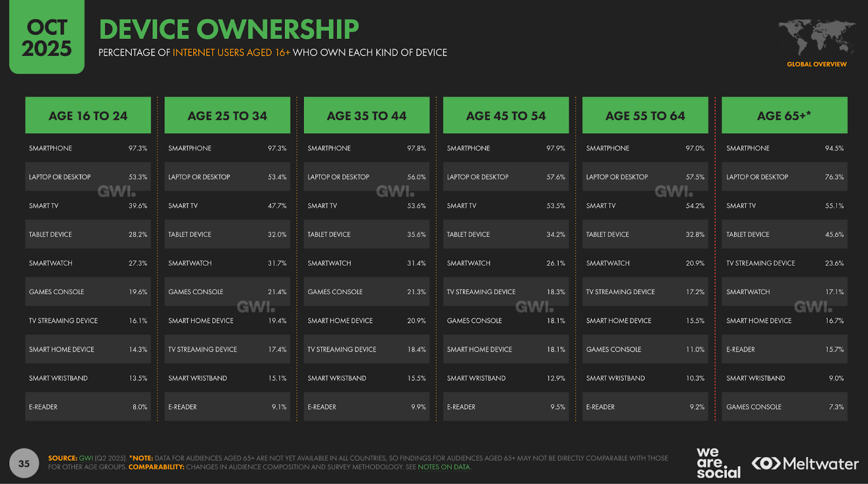Select the AGE 65+ column header
Screen dimensions: 868x484
click(x=784, y=115)
